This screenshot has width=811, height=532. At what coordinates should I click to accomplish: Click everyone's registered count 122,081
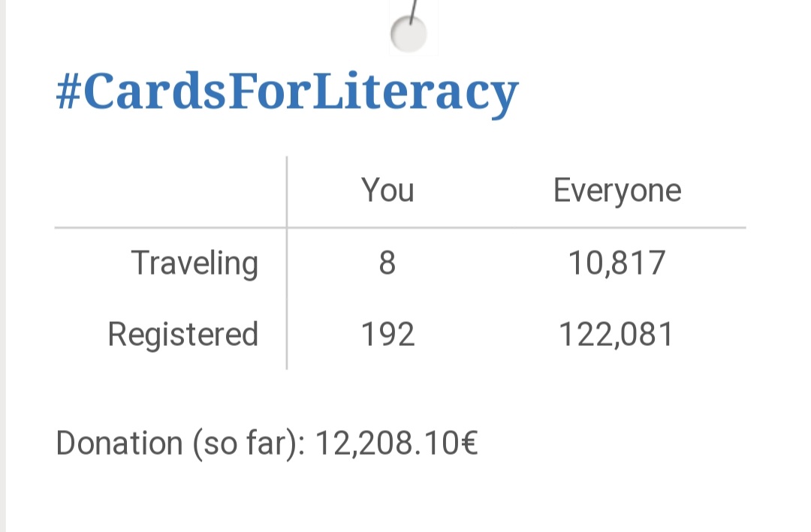617,334
